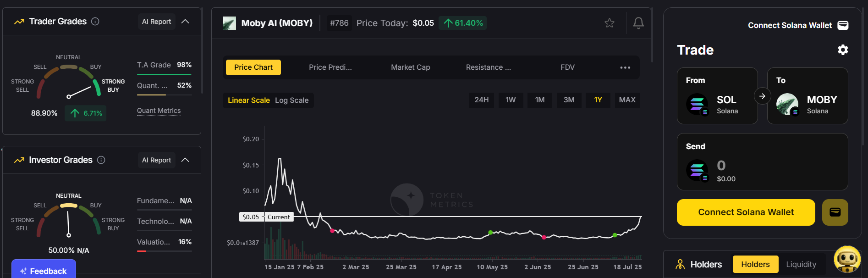
Task: Click the first pink marker on price line
Action: pyautogui.click(x=332, y=231)
